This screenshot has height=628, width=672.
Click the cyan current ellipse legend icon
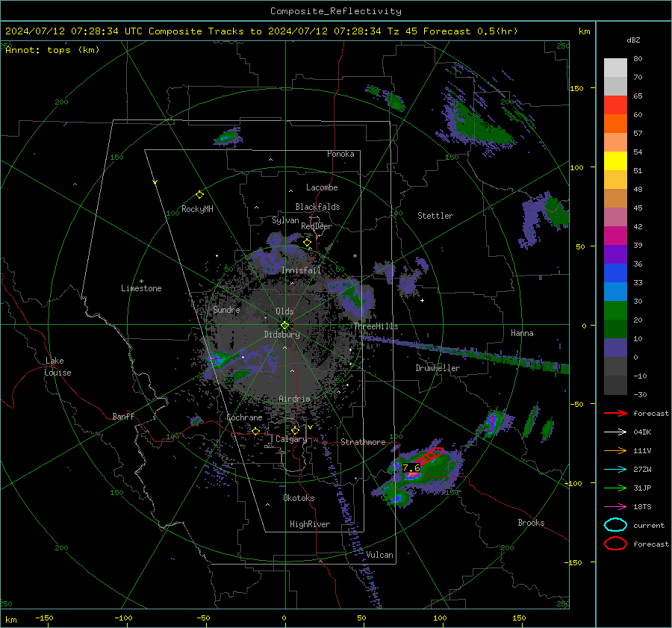(x=615, y=525)
